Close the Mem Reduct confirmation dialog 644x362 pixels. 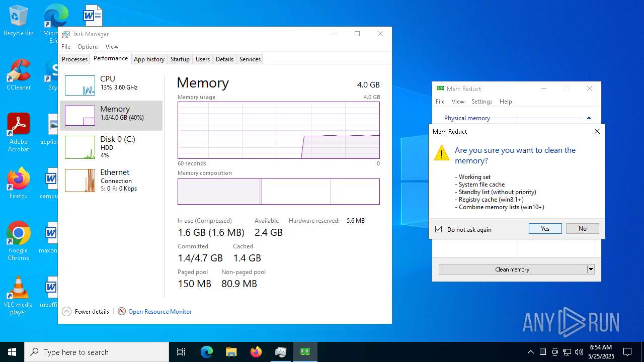tap(597, 132)
